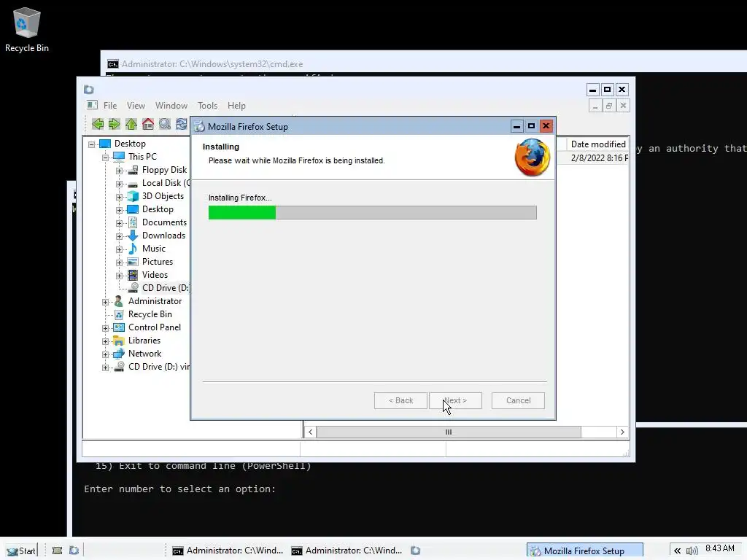Open the Tools menu

pos(207,106)
